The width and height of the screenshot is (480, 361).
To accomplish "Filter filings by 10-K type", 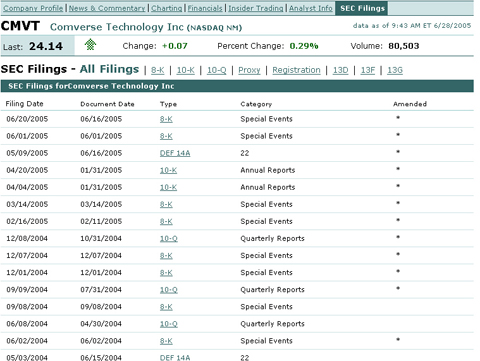I will 186,70.
